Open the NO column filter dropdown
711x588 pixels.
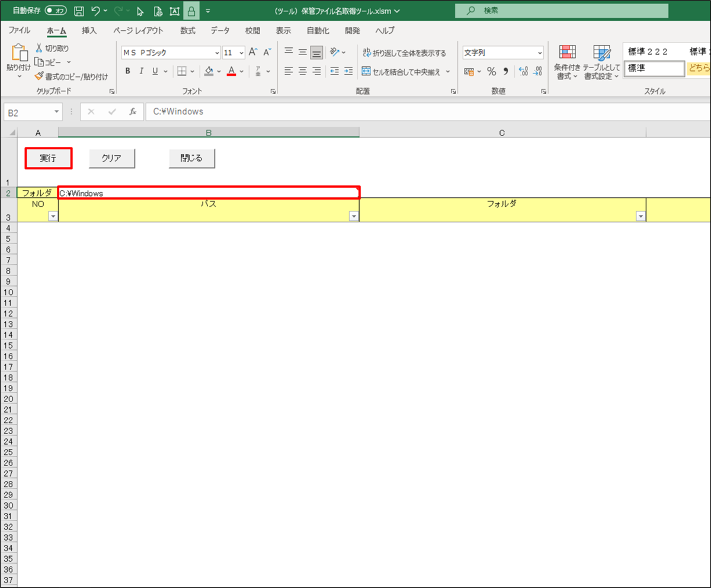tap(53, 217)
